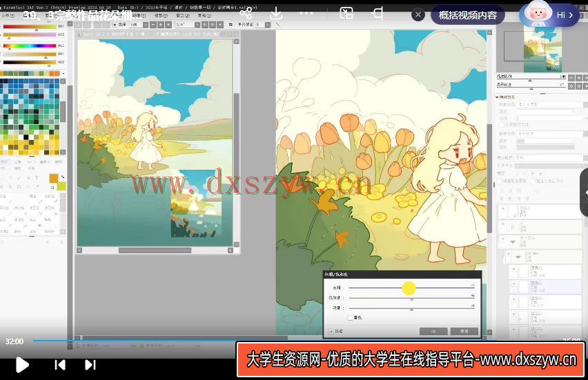Open the three-dot more options menu
Image resolution: width=588 pixels, height=380 pixels.
point(306,14)
